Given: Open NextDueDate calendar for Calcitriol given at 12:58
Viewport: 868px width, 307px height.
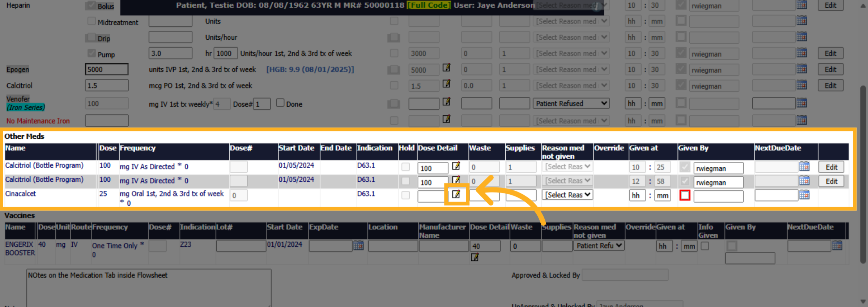Looking at the screenshot, I should click(x=804, y=180).
